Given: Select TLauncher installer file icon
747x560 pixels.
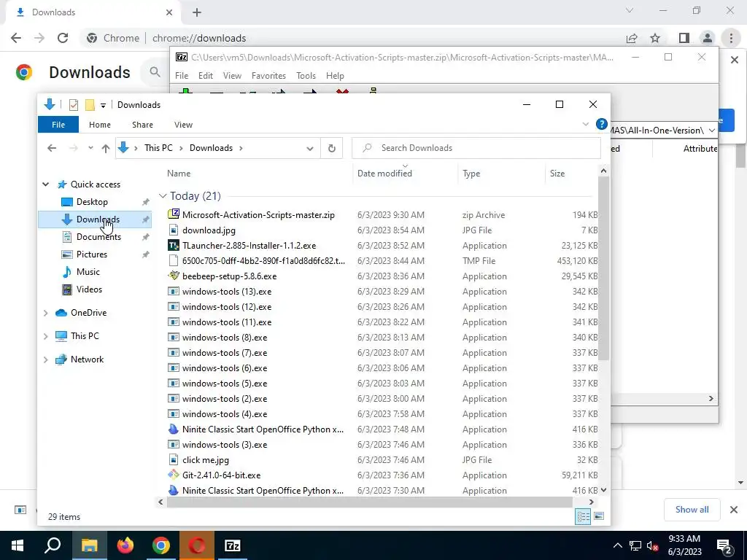Looking at the screenshot, I should coord(174,245).
